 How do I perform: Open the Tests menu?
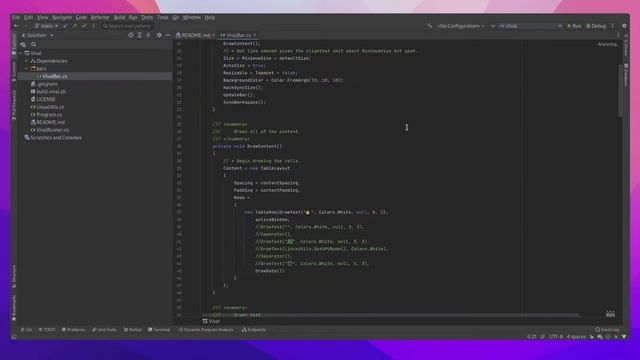pyautogui.click(x=147, y=18)
